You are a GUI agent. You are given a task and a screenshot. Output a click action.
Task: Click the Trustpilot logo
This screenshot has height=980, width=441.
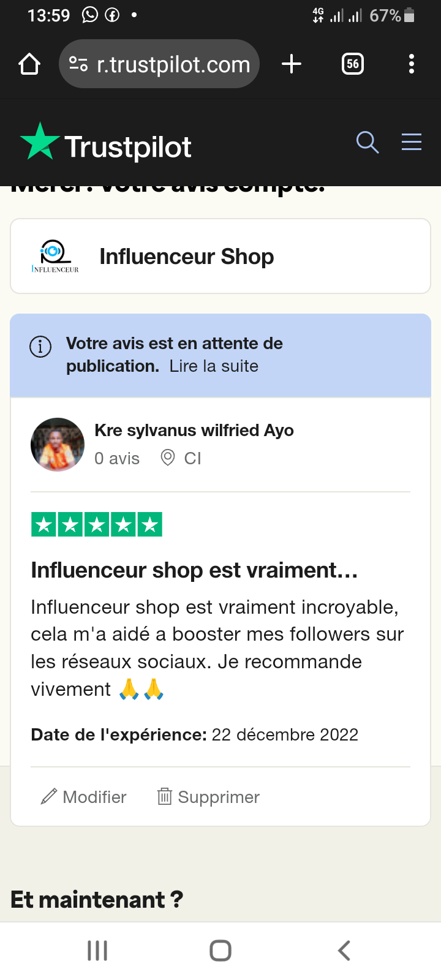106,146
